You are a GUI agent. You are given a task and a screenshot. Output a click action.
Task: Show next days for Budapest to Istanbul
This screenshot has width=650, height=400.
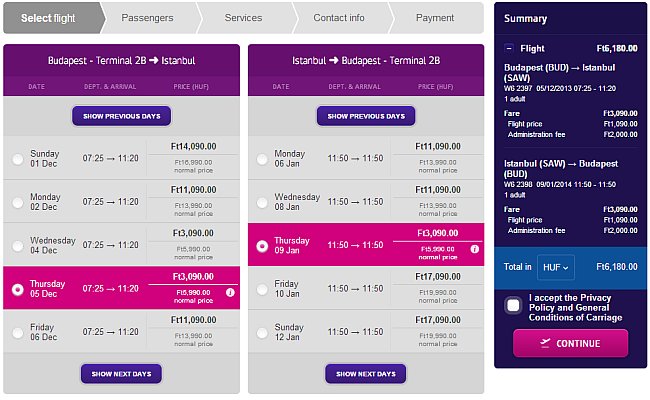[x=121, y=374]
